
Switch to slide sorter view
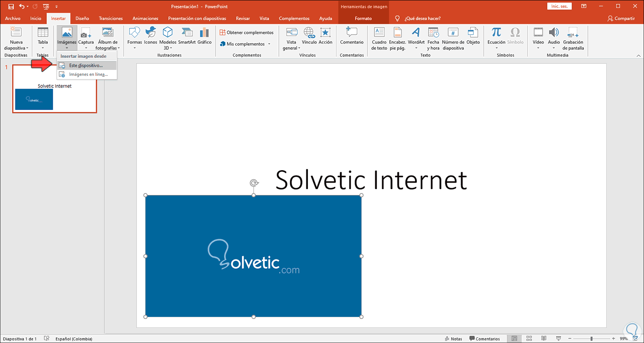pos(529,339)
